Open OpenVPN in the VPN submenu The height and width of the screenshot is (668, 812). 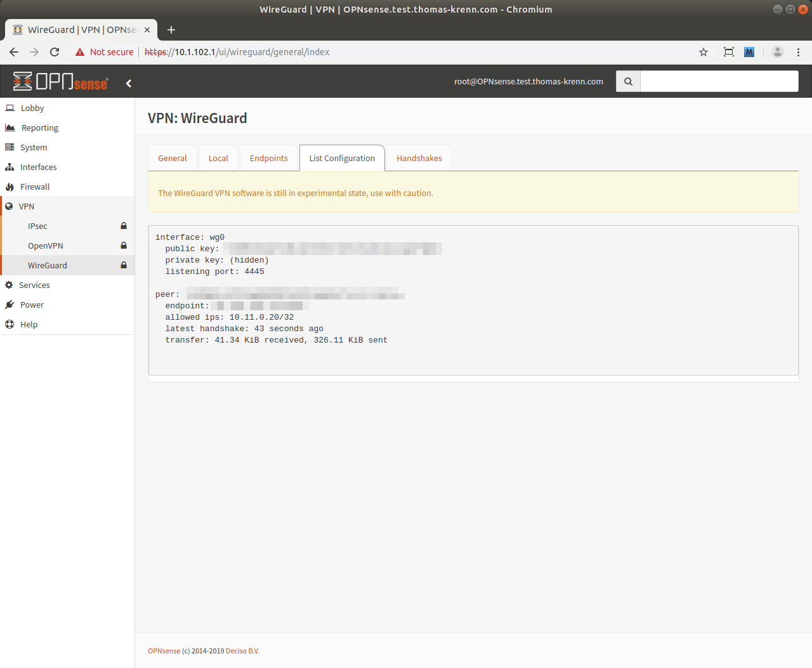tap(46, 246)
